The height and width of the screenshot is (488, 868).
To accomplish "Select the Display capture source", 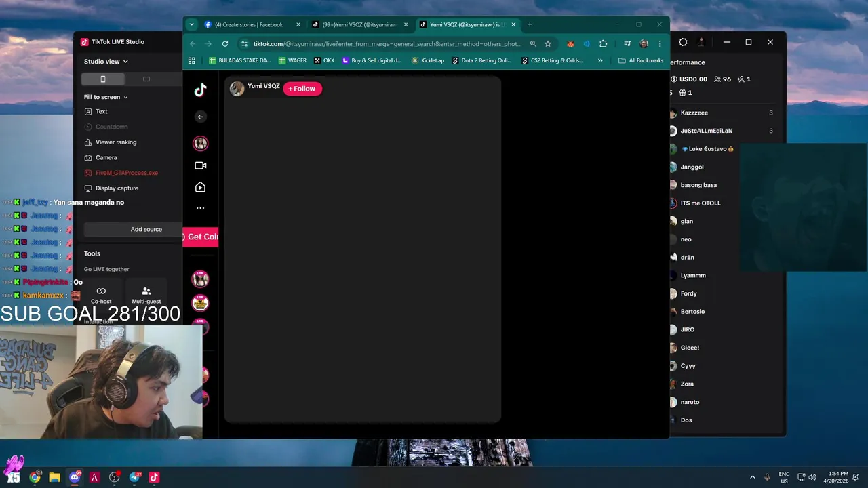I will pos(117,188).
